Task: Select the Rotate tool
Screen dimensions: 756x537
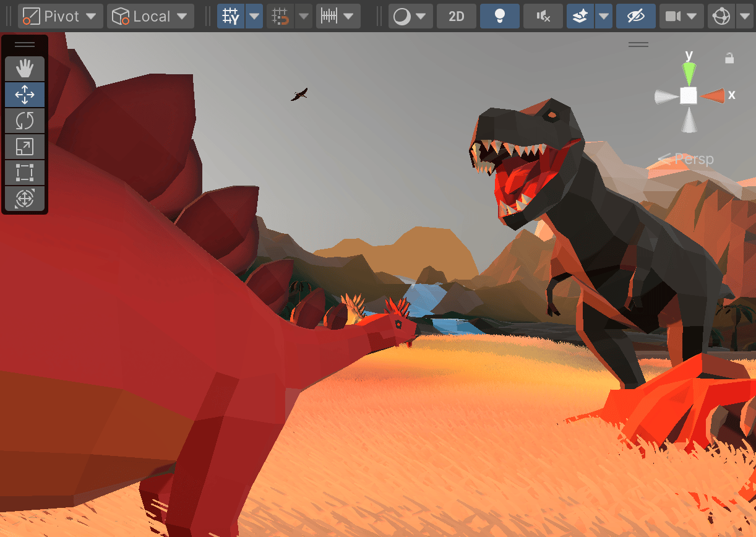Action: tap(25, 121)
